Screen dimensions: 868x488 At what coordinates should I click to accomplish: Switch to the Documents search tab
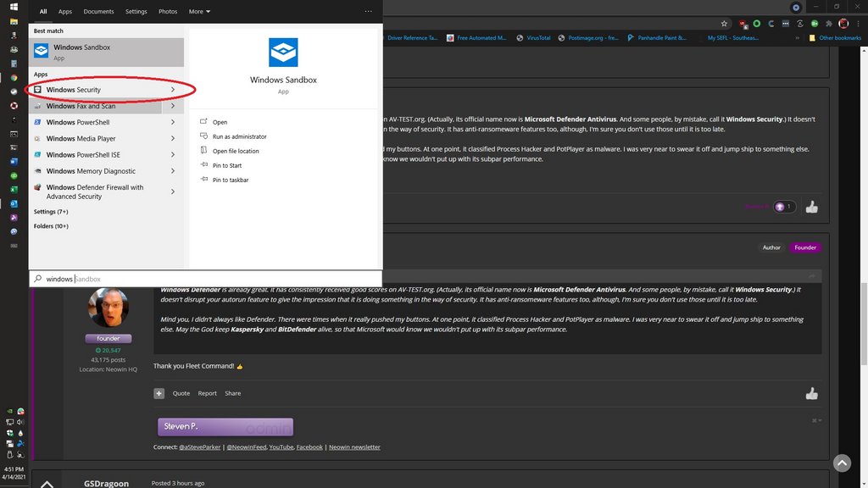click(98, 12)
